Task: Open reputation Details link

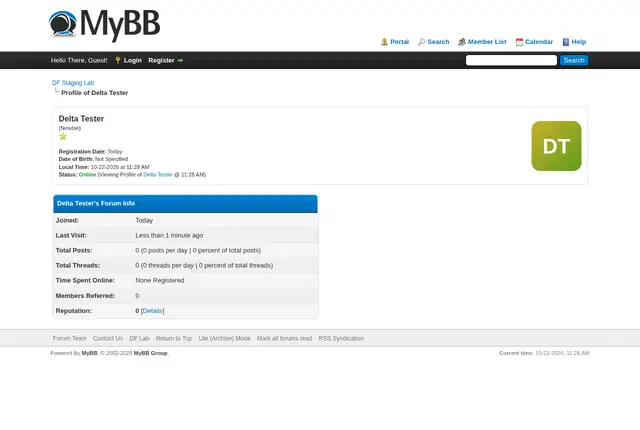Action: coord(153,311)
